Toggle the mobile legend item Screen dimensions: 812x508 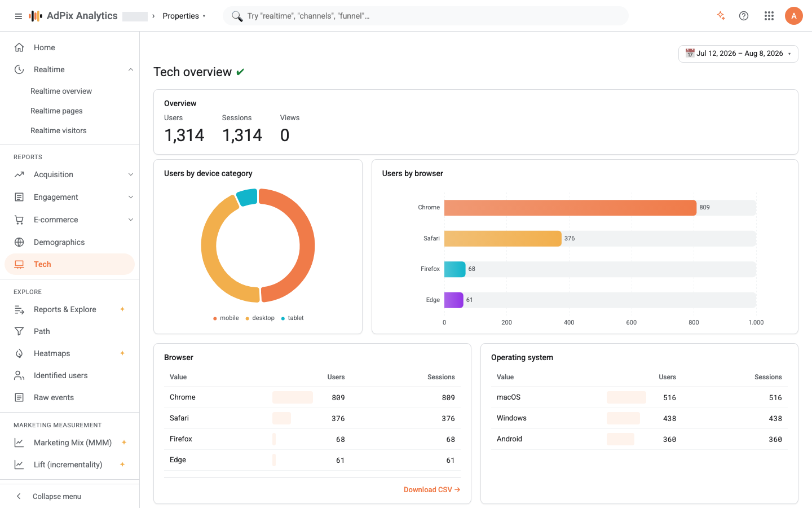[x=226, y=318]
